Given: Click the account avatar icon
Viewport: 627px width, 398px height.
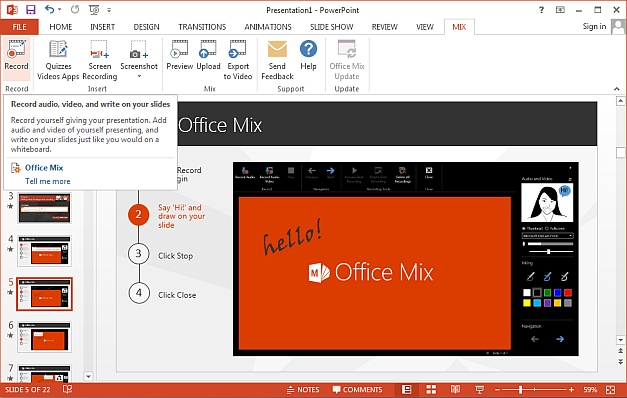Looking at the screenshot, I should (x=618, y=27).
